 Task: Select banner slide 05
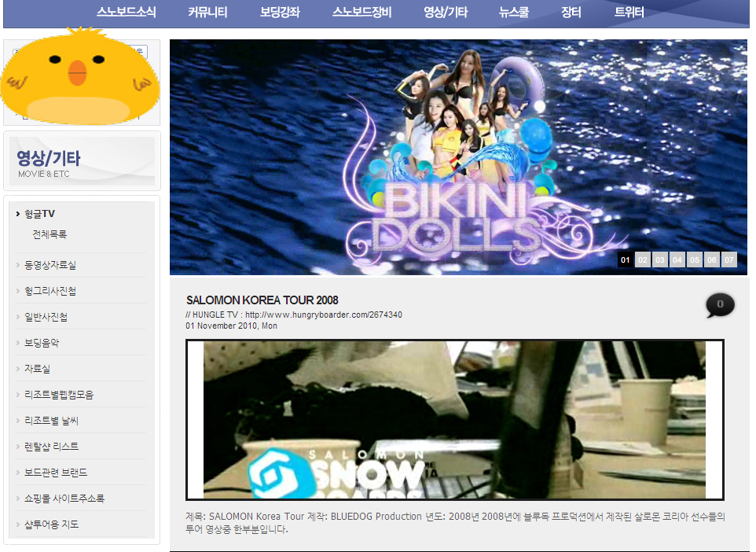pyautogui.click(x=694, y=259)
